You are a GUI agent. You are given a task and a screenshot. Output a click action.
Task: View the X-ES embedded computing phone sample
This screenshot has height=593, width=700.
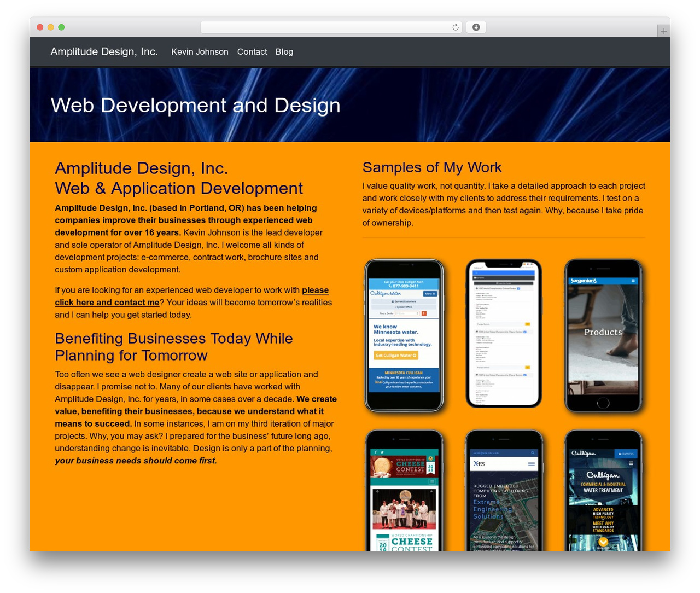pyautogui.click(x=504, y=490)
